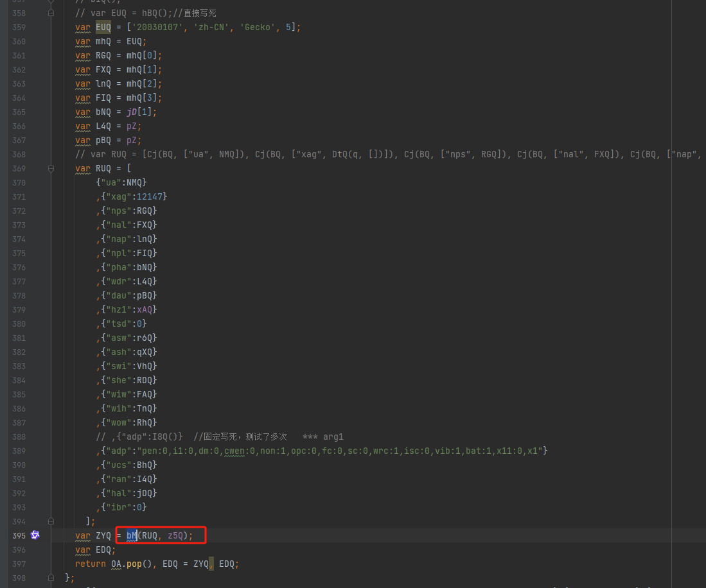Click the OA.pop() call on line 397
706x588 pixels.
132,564
